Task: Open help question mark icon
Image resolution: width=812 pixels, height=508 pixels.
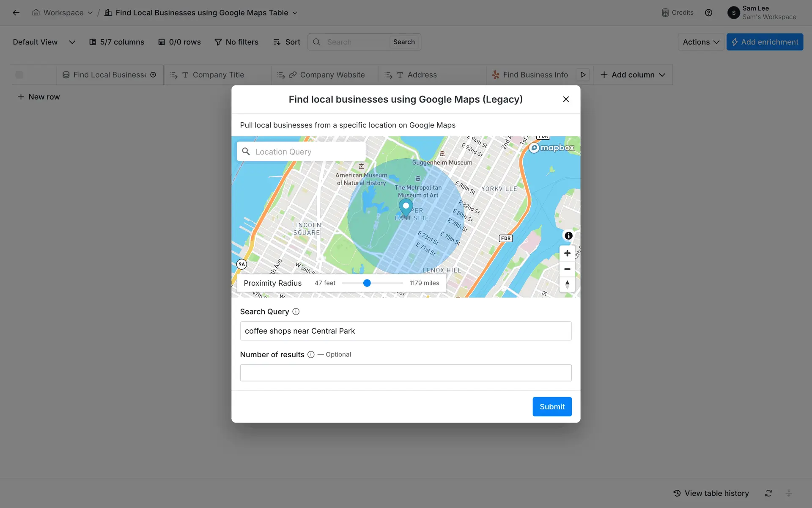Action: click(x=708, y=13)
